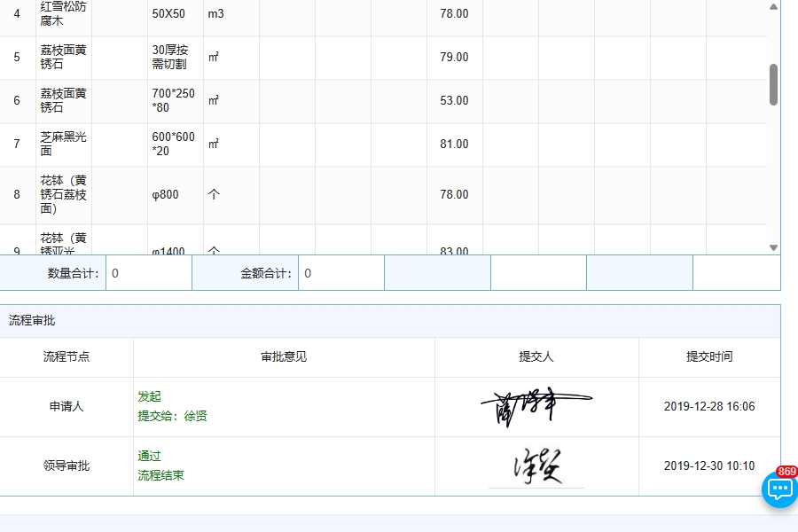Screen dimensions: 798x532
Task: Click the green 提交给：徐贤 text
Action: tap(172, 416)
